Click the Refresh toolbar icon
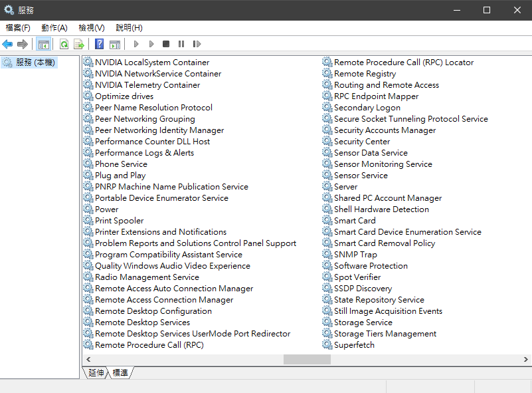 64,44
